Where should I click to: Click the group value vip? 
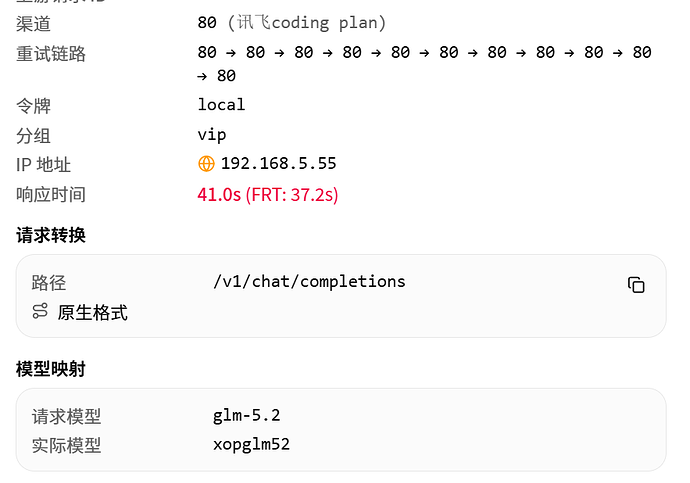point(212,135)
